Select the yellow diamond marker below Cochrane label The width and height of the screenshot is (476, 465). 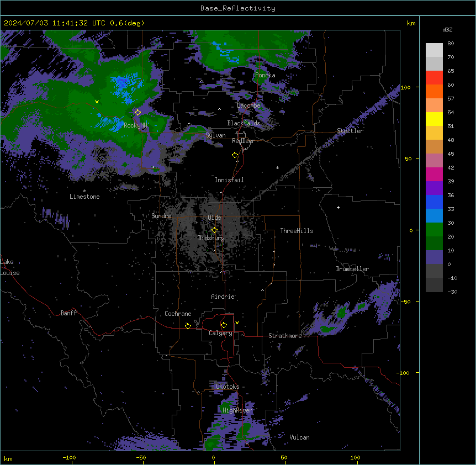188,326
